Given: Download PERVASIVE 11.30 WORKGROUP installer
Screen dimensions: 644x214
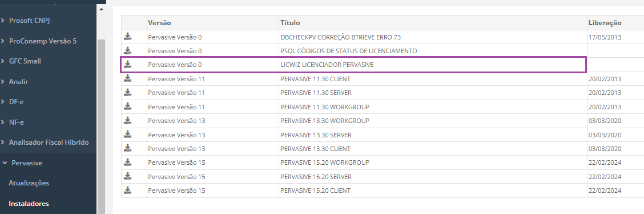Looking at the screenshot, I should [128, 106].
